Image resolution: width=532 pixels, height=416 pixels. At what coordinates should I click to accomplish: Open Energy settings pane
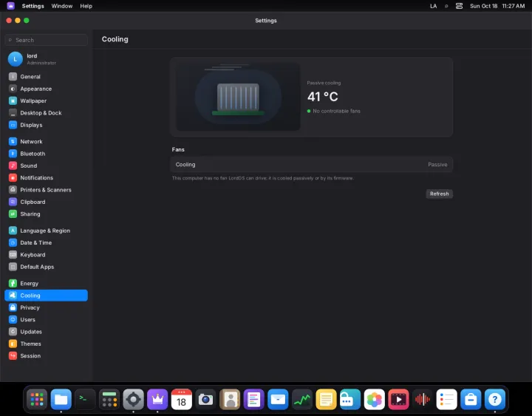pos(46,283)
